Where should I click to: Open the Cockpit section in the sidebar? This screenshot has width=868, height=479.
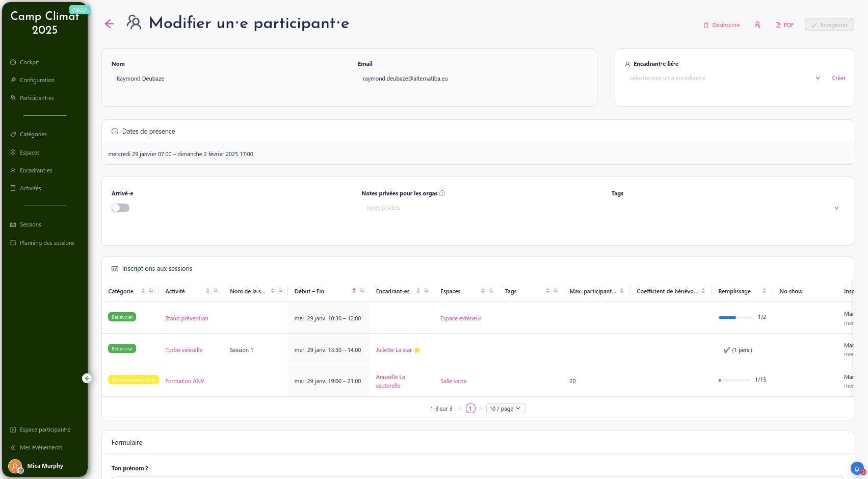(x=29, y=62)
